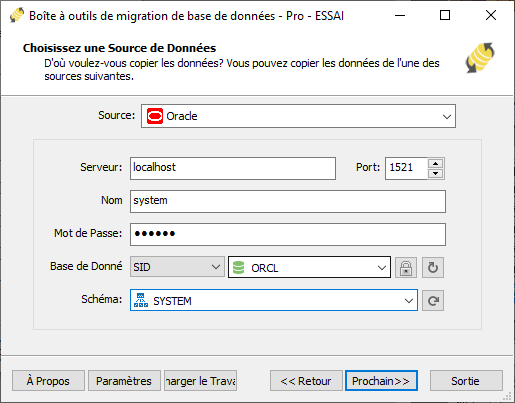The height and width of the screenshot is (403, 515).
Task: Click the Prochain>> button
Action: tap(381, 381)
